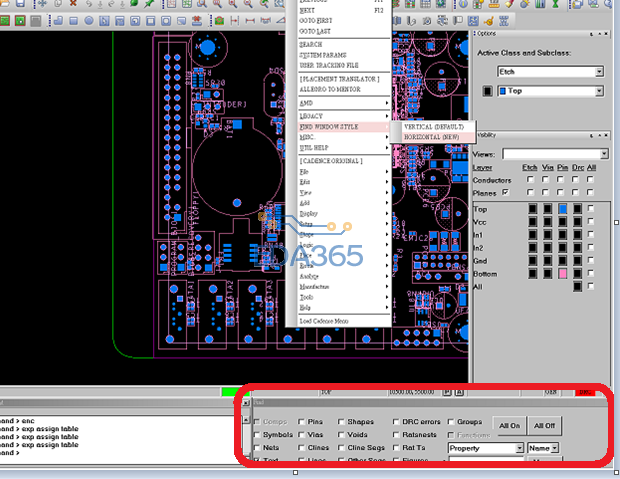Click the All On button
The height and width of the screenshot is (479, 620).
click(509, 426)
